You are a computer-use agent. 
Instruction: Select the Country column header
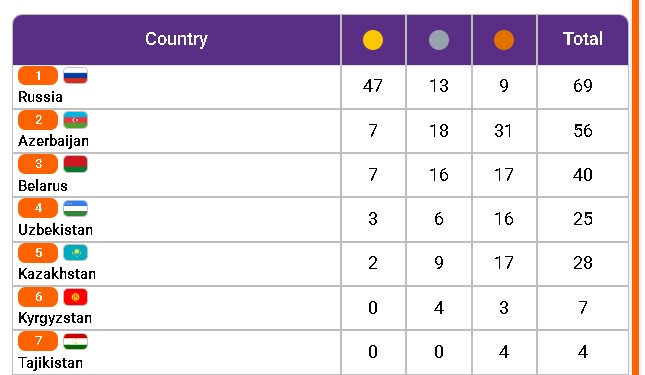click(x=176, y=39)
